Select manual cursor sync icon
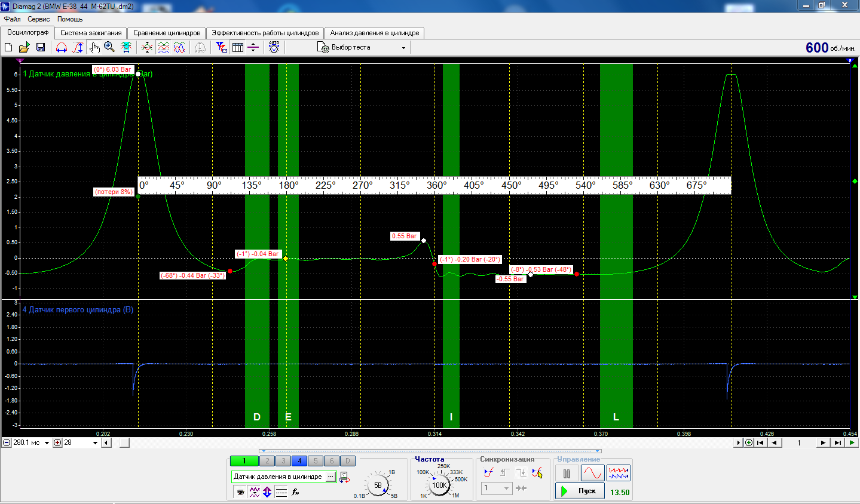860x504 pixels. [537, 472]
